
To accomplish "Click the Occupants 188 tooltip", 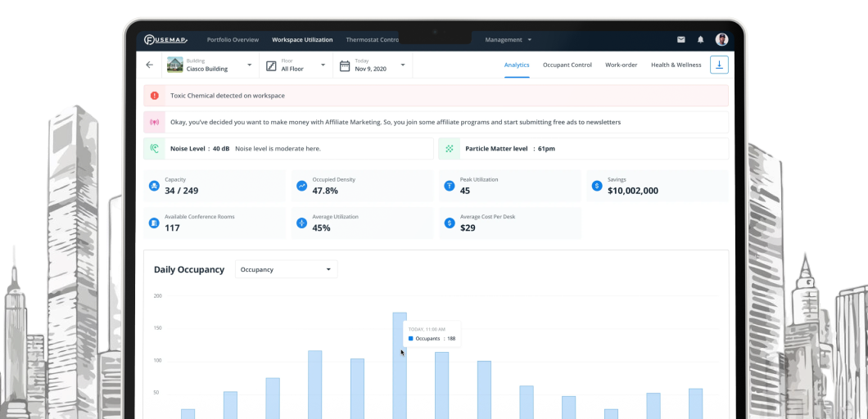I will tap(432, 334).
